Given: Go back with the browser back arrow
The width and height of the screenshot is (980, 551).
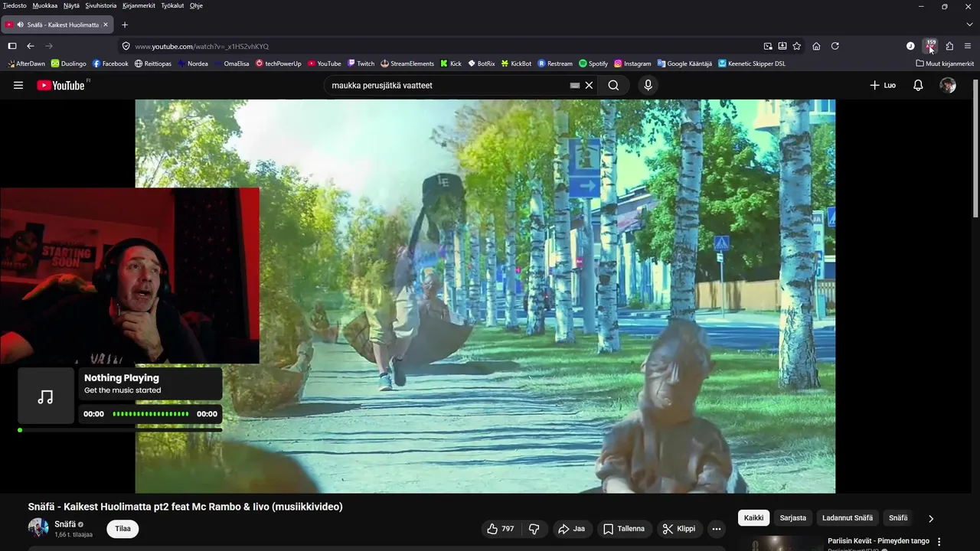Looking at the screenshot, I should [31, 46].
